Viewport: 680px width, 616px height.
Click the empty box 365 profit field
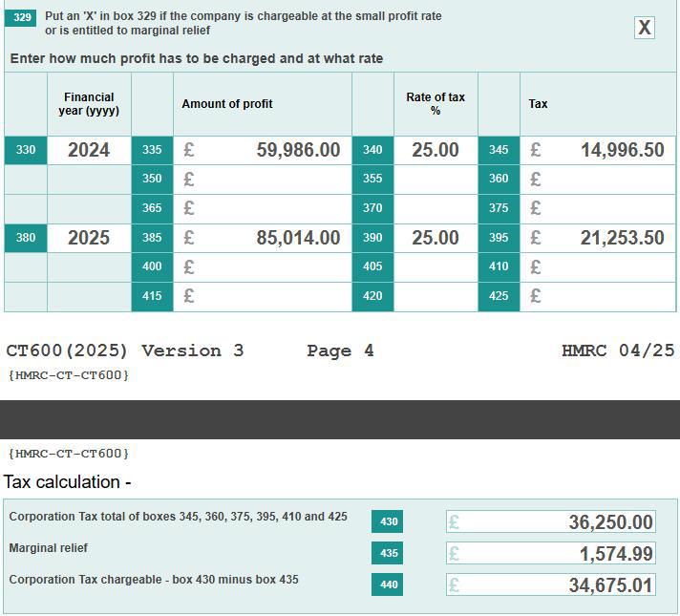pos(263,208)
